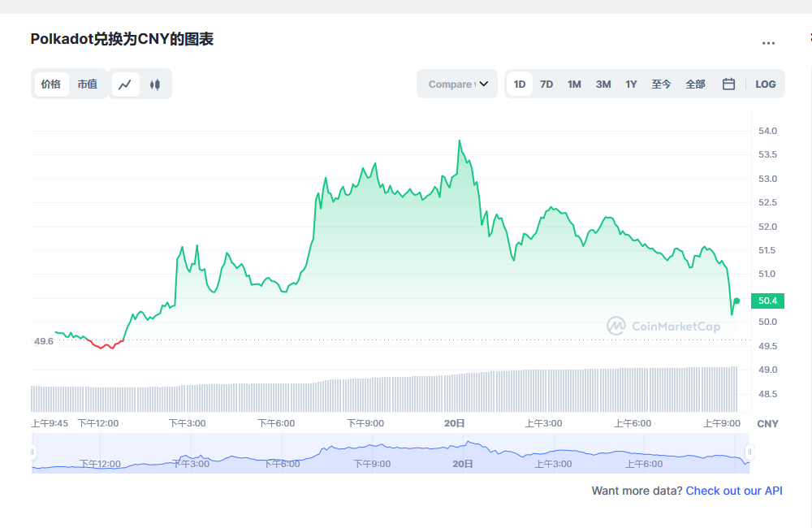Click the 上午6:00 x-axis time label
The height and width of the screenshot is (528, 812).
click(x=633, y=423)
